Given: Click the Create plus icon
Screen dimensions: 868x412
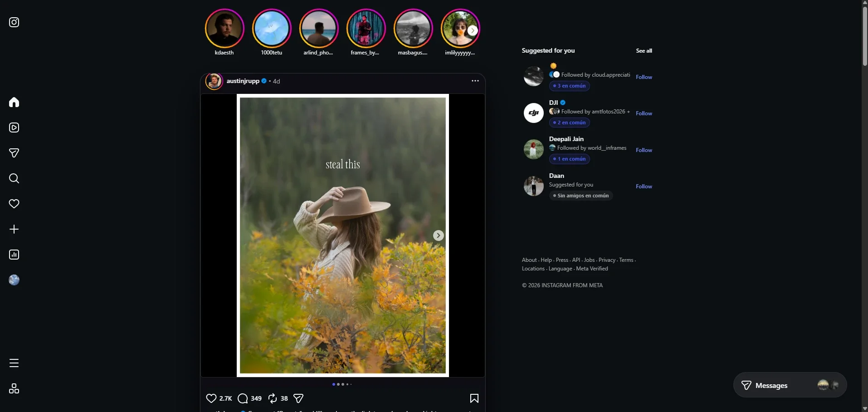Looking at the screenshot, I should [14, 229].
